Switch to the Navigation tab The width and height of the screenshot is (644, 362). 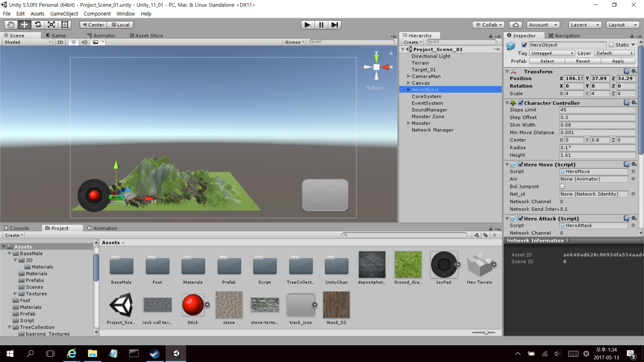[x=564, y=36]
